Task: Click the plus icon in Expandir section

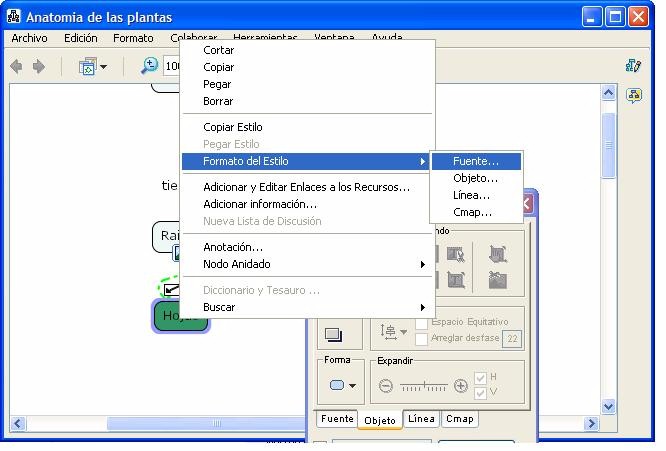Action: (x=460, y=386)
